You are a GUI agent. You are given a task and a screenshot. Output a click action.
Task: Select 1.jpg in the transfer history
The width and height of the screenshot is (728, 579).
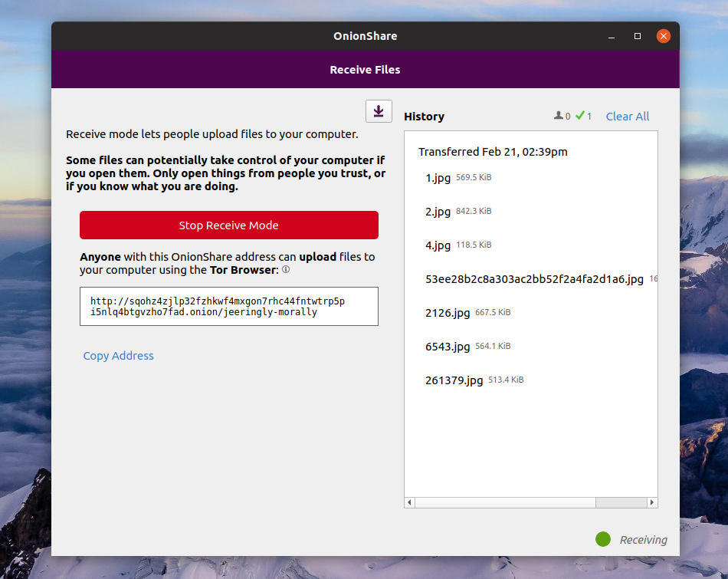tap(438, 178)
